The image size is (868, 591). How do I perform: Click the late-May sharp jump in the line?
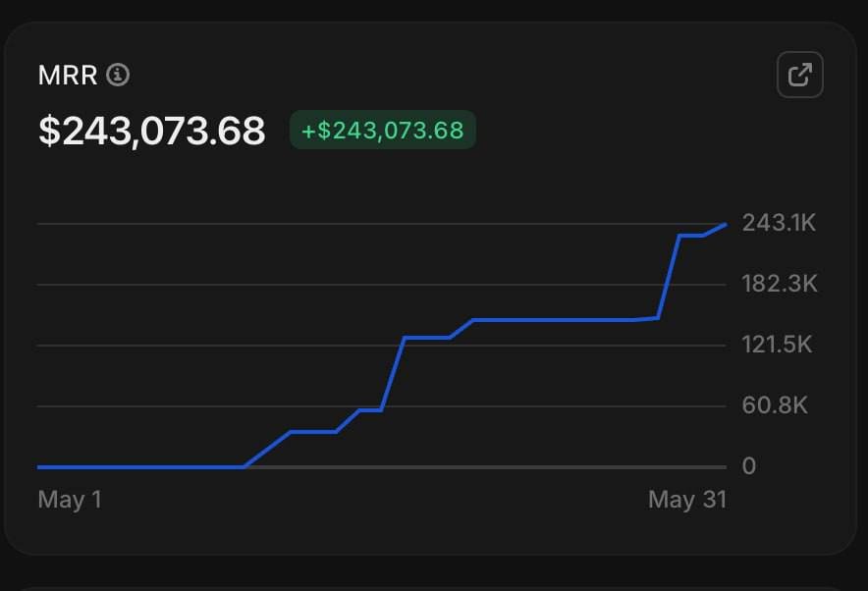pyautogui.click(x=669, y=277)
